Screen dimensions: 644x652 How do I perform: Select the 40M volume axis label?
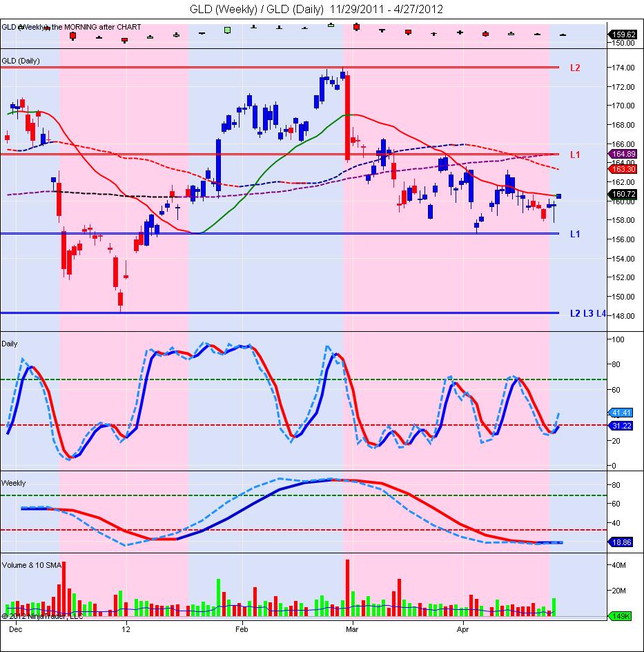pyautogui.click(x=619, y=565)
